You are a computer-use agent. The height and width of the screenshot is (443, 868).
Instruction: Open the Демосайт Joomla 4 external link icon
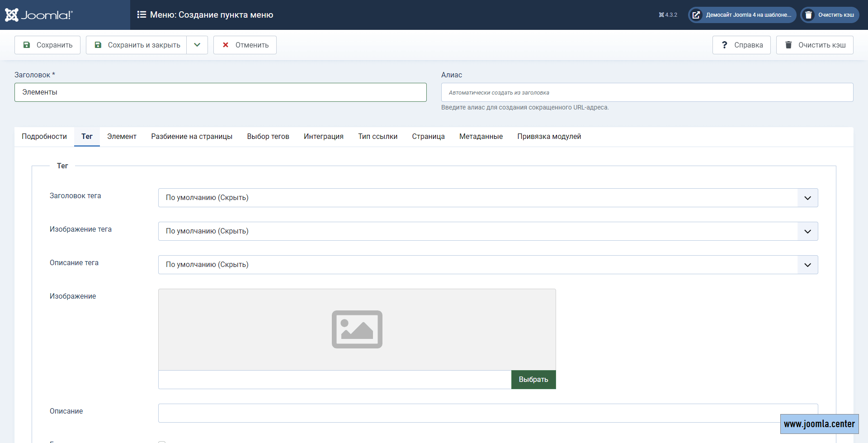(696, 15)
